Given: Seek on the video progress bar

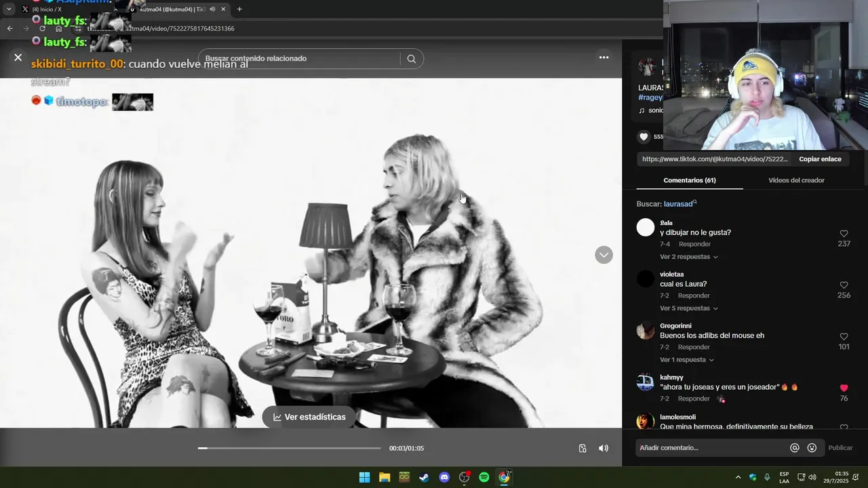Looking at the screenshot, I should [290, 448].
